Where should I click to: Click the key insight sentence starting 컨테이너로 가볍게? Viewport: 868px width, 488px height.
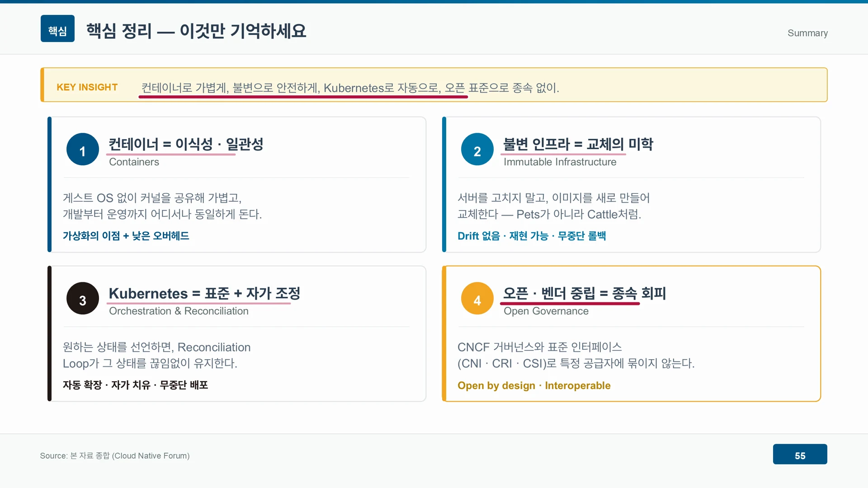coord(350,88)
